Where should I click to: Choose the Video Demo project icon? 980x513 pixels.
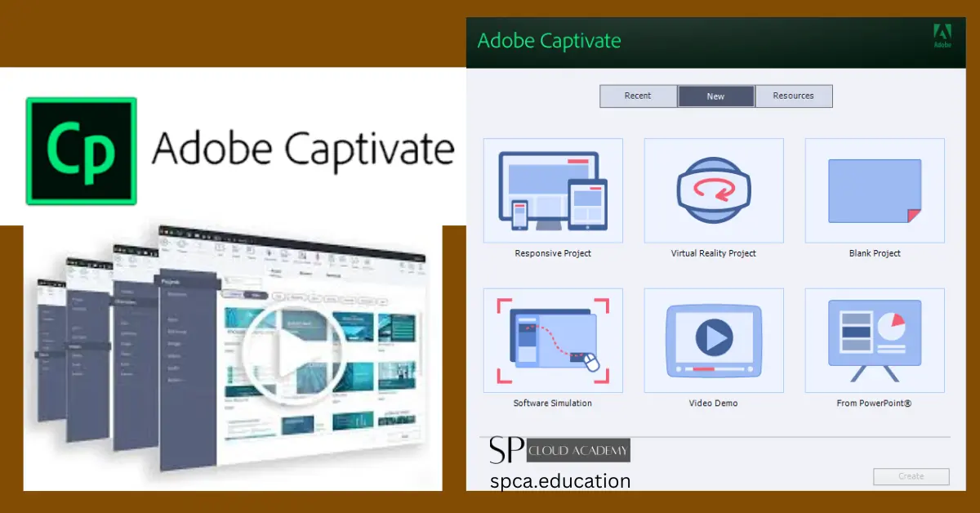tap(714, 340)
